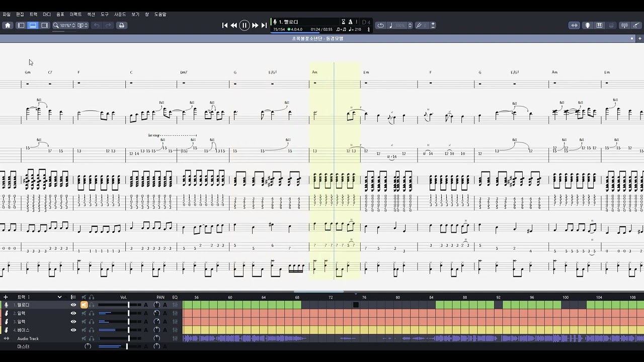Open the line-in guitar input

(x=637, y=25)
